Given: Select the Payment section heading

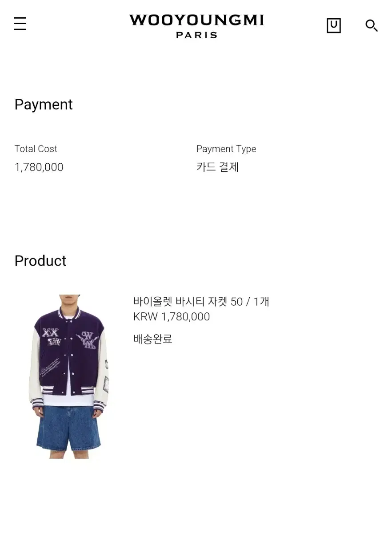Looking at the screenshot, I should point(44,105).
